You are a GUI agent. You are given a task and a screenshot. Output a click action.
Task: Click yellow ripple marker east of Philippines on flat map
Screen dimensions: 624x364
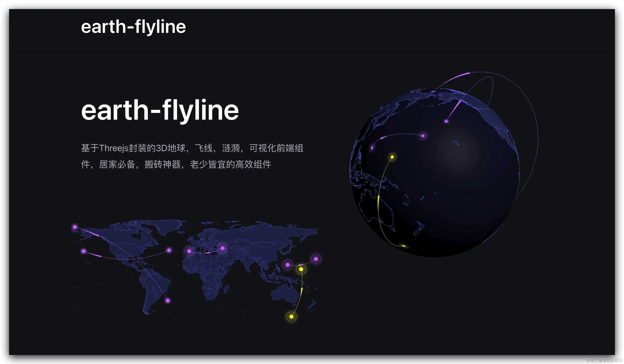301,269
